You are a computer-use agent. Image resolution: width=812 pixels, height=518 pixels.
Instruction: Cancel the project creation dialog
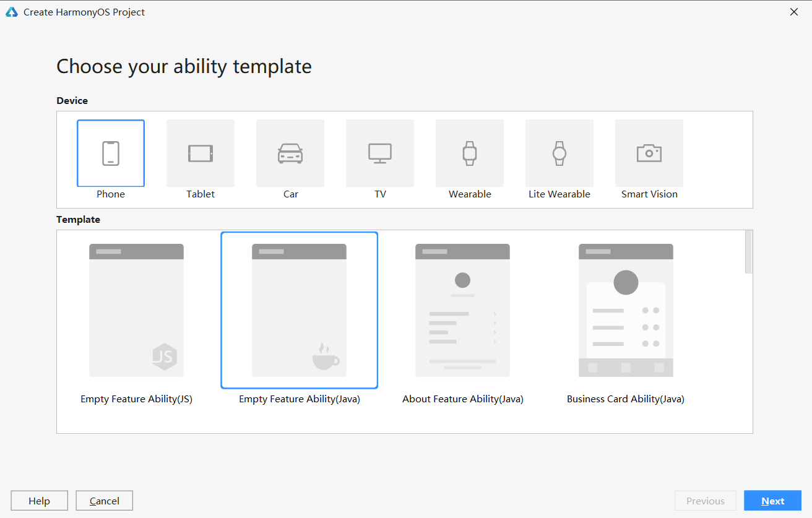(x=104, y=501)
